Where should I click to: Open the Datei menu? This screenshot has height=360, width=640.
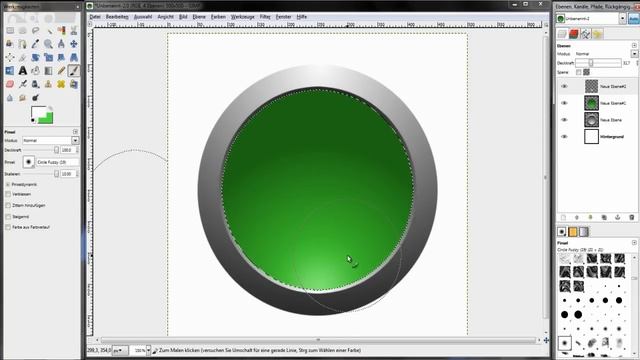coord(95,17)
